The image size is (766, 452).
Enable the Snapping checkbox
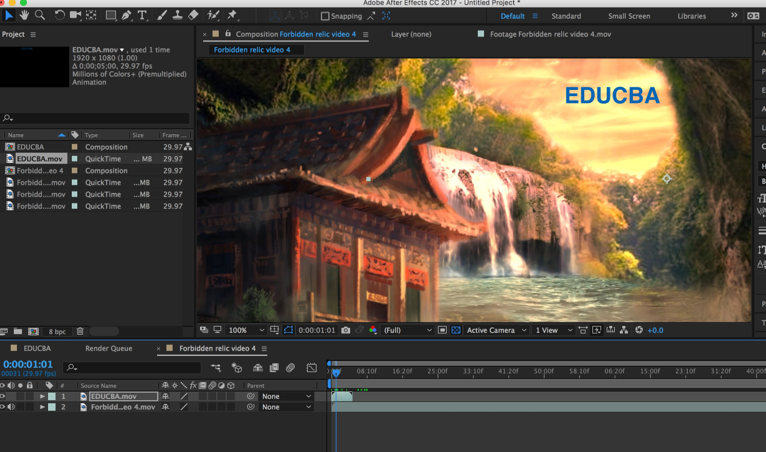coord(325,16)
